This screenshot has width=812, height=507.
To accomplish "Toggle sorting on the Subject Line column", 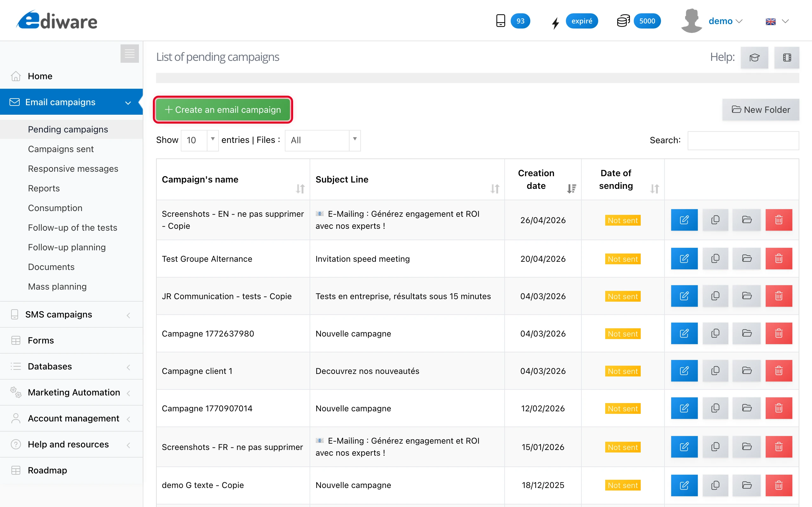I will click(494, 189).
